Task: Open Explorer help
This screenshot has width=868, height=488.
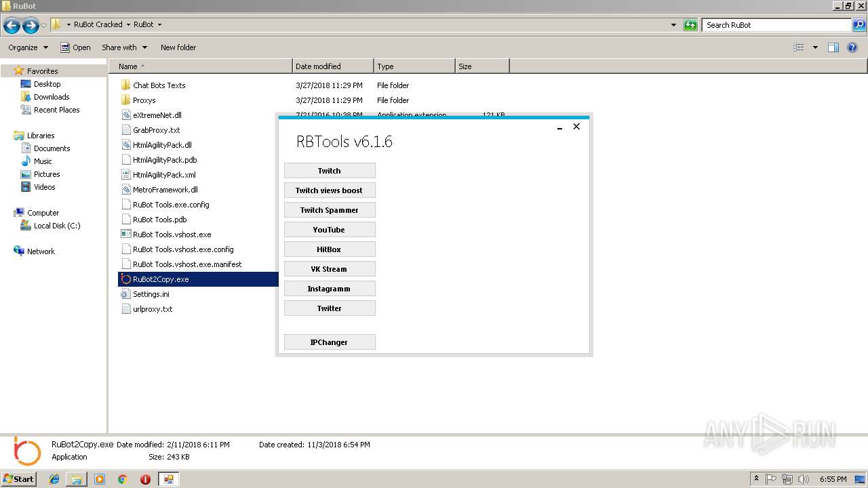Action: click(853, 47)
